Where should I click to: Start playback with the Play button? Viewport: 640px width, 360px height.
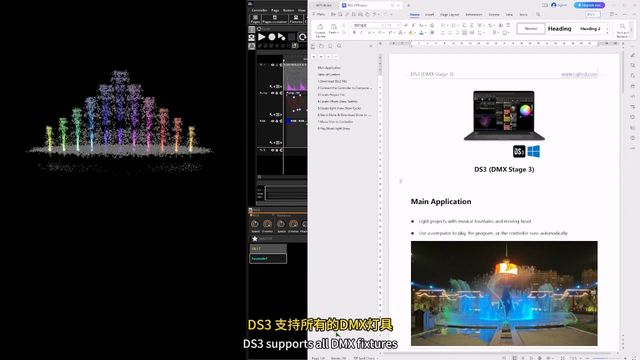click(x=262, y=37)
